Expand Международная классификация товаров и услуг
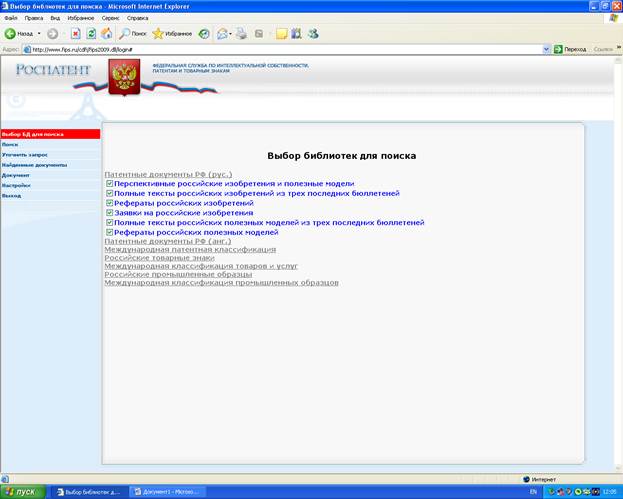The image size is (623, 499). click(x=201, y=266)
